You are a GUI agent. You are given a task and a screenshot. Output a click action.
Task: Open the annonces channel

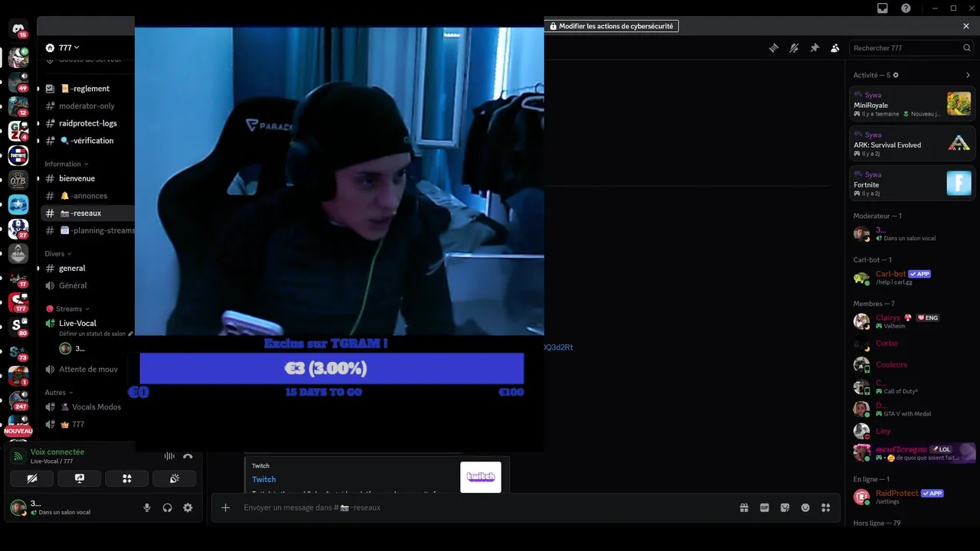87,196
